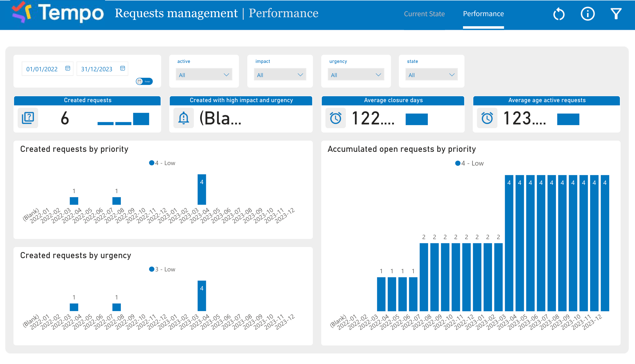Click the Created requests value showing 6
Viewport: 635px width, 364px height.
(65, 118)
